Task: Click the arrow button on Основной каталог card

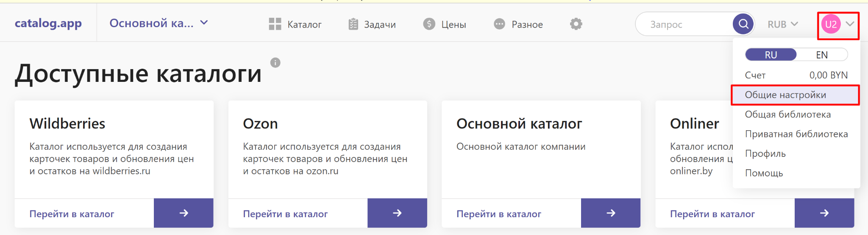Action: click(611, 213)
